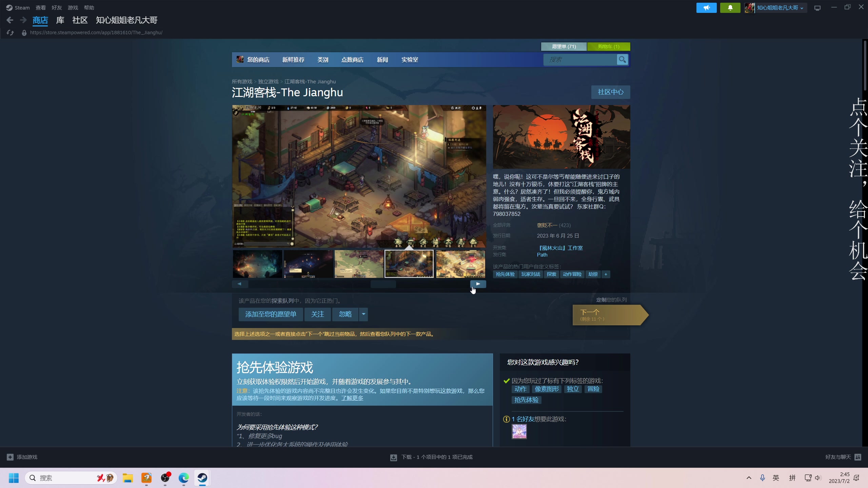Click the 忽略 ignore button
This screenshot has height=488, width=868.
tap(346, 314)
